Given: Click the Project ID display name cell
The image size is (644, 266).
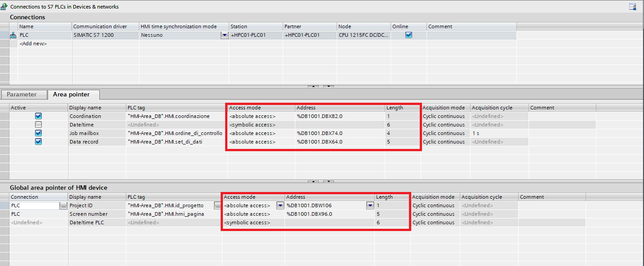Looking at the screenshot, I should tap(97, 205).
